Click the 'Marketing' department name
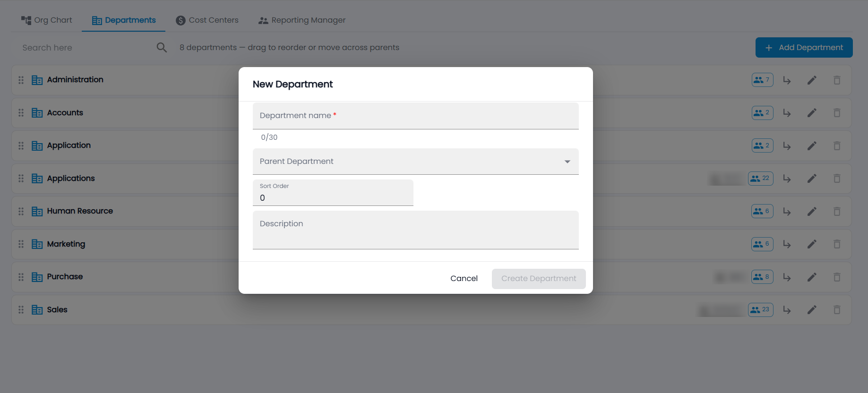This screenshot has width=868, height=393. click(x=66, y=244)
